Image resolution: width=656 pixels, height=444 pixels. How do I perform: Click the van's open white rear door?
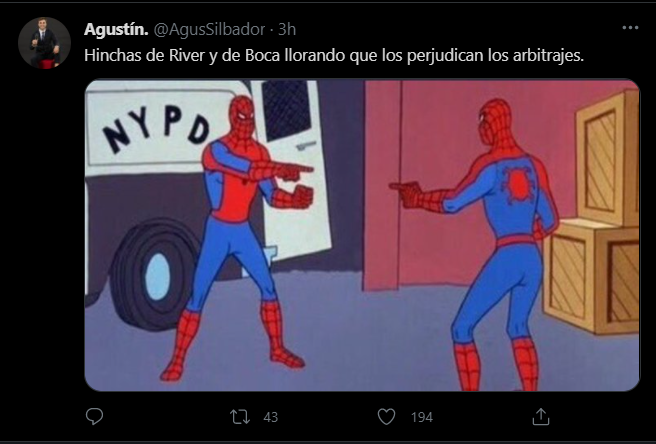click(291, 167)
